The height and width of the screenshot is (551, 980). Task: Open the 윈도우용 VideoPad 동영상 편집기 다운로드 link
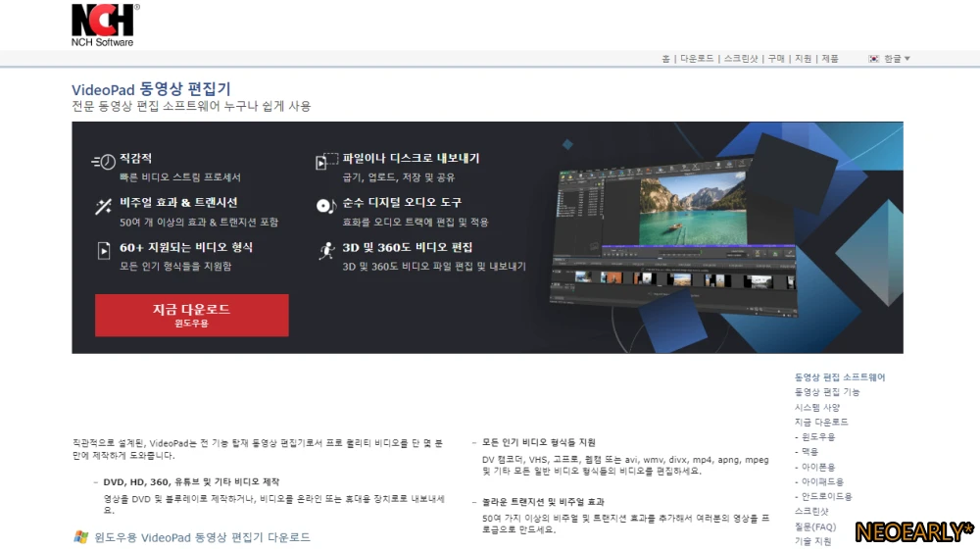click(202, 537)
